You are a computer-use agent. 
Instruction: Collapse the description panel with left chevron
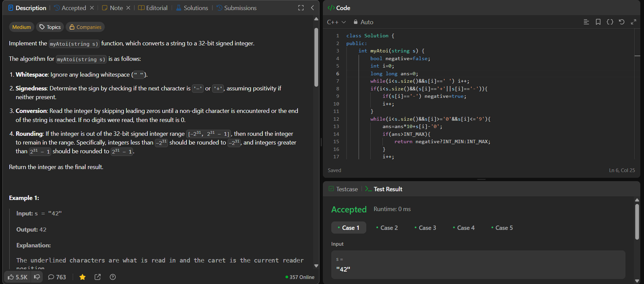pyautogui.click(x=312, y=8)
